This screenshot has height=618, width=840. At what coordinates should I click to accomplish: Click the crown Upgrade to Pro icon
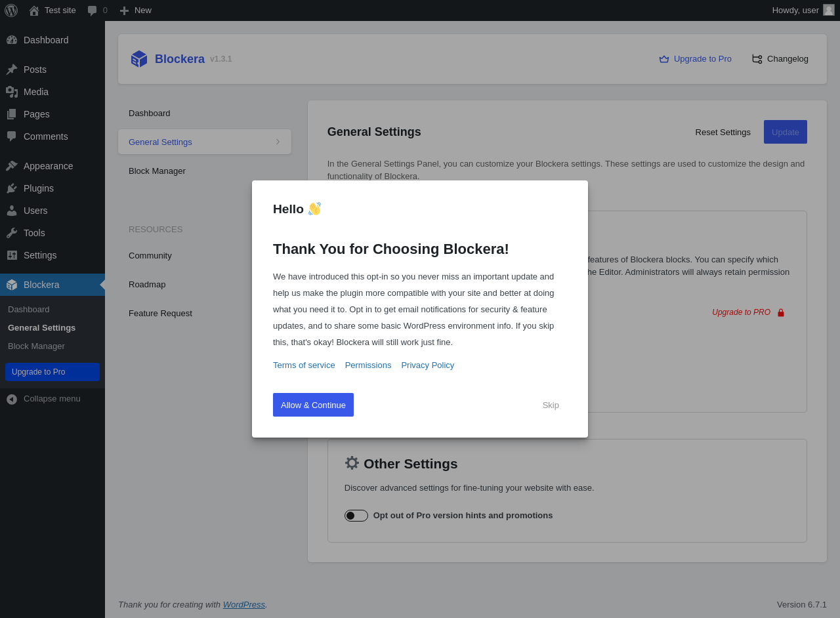tap(664, 59)
